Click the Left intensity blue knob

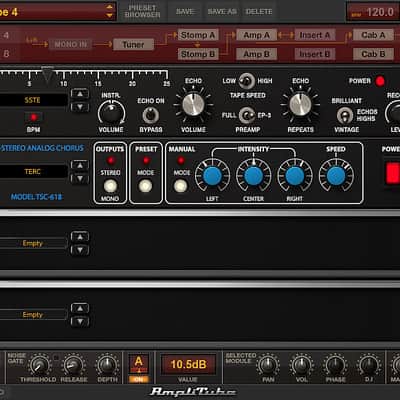point(212,176)
